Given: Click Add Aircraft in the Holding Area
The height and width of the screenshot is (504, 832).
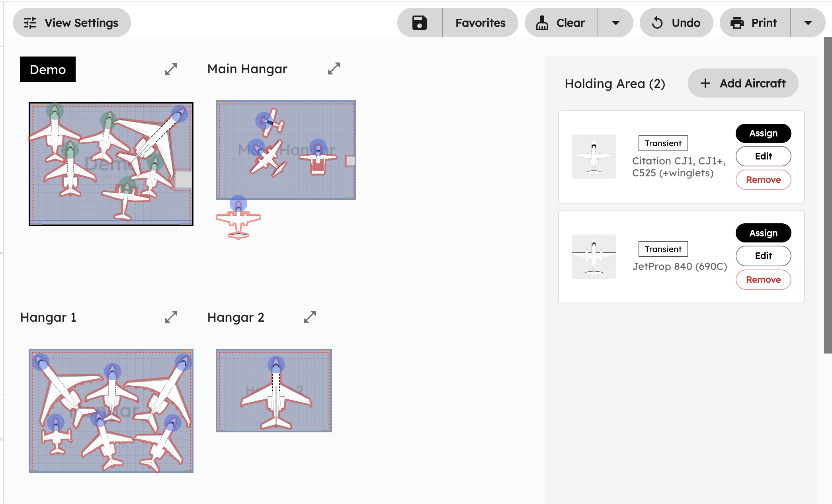Looking at the screenshot, I should click(x=742, y=83).
